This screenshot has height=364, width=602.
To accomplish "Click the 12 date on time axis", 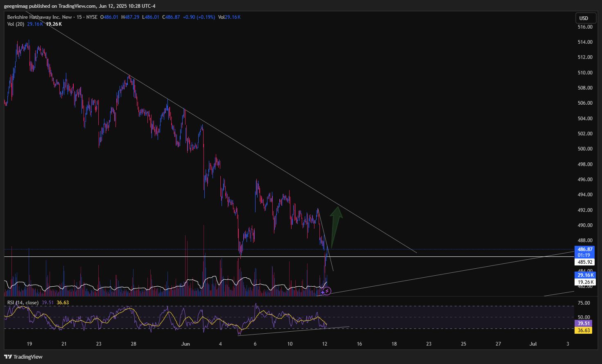I will pos(325,344).
